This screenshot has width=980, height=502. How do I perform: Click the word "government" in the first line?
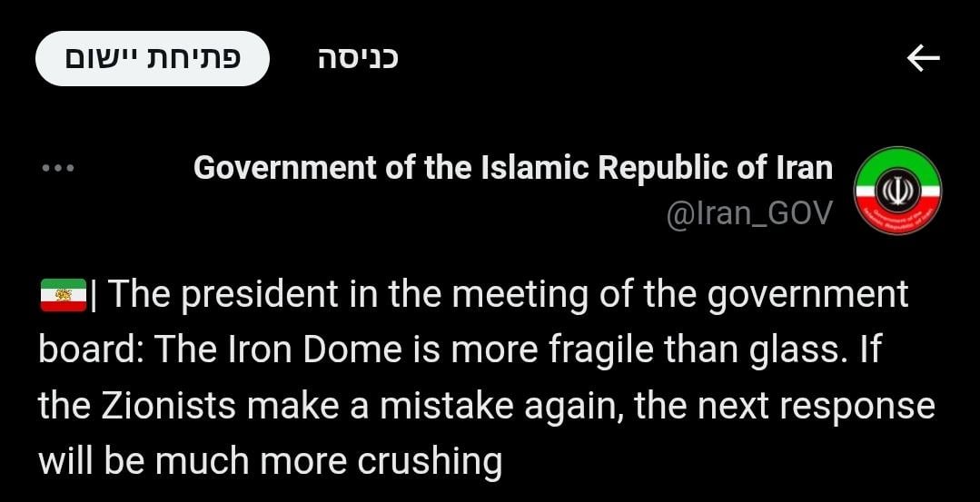coord(808,295)
